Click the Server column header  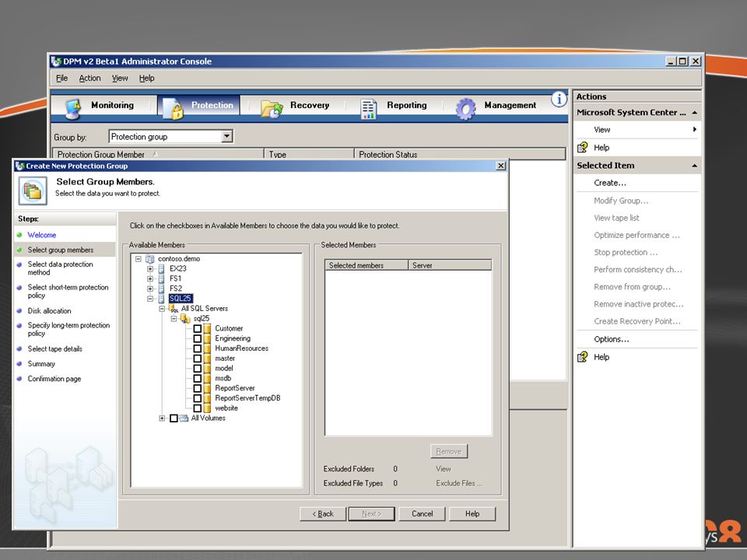(x=450, y=266)
